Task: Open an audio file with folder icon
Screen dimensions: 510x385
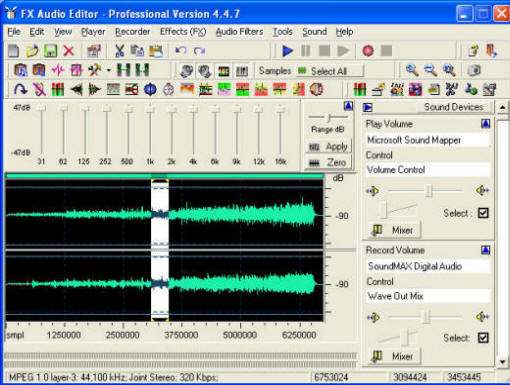Action: [x=32, y=51]
